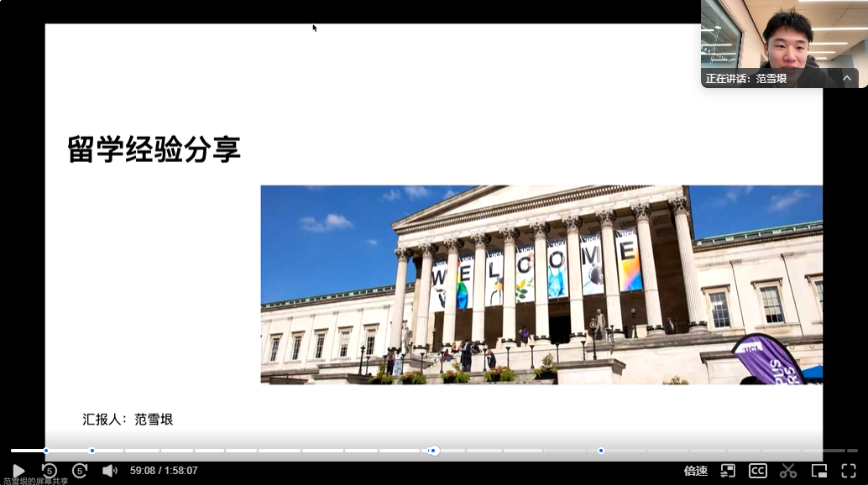The height and width of the screenshot is (485, 868).
Task: Open the 倍速 playback speed menu
Action: pyautogui.click(x=695, y=471)
